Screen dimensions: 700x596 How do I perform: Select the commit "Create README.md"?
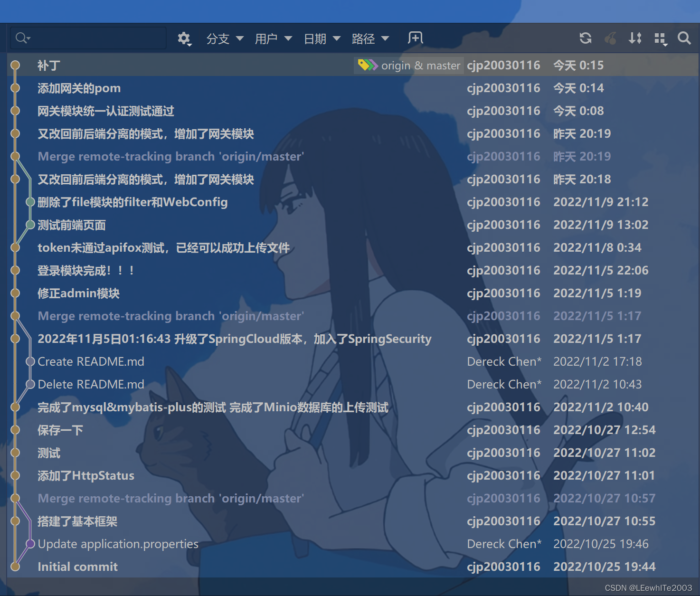click(x=353, y=362)
